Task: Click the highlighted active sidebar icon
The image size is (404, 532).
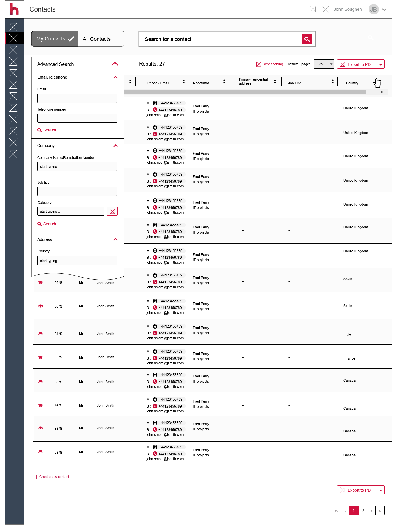Action: (x=13, y=38)
